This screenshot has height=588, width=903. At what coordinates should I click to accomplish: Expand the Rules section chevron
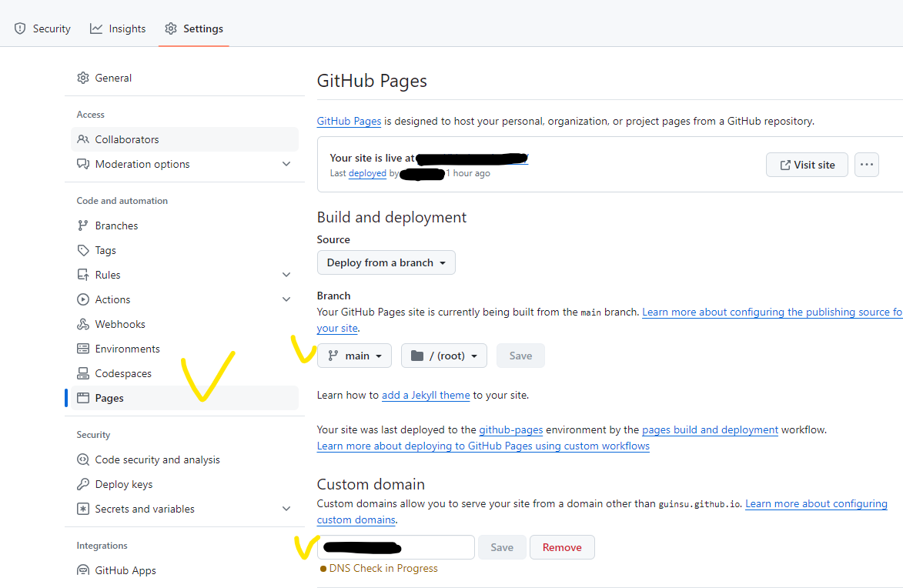[x=286, y=275]
